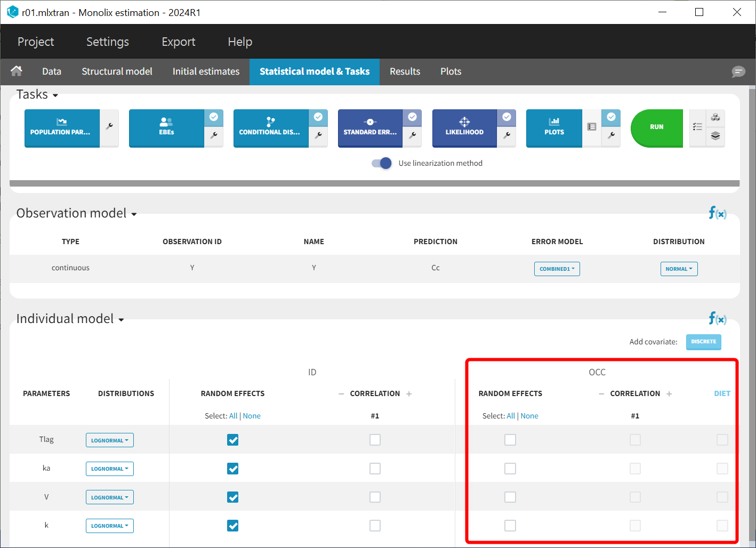This screenshot has width=756, height=548.
Task: Open wrench settings for Population Parameters task
Action: tap(109, 127)
